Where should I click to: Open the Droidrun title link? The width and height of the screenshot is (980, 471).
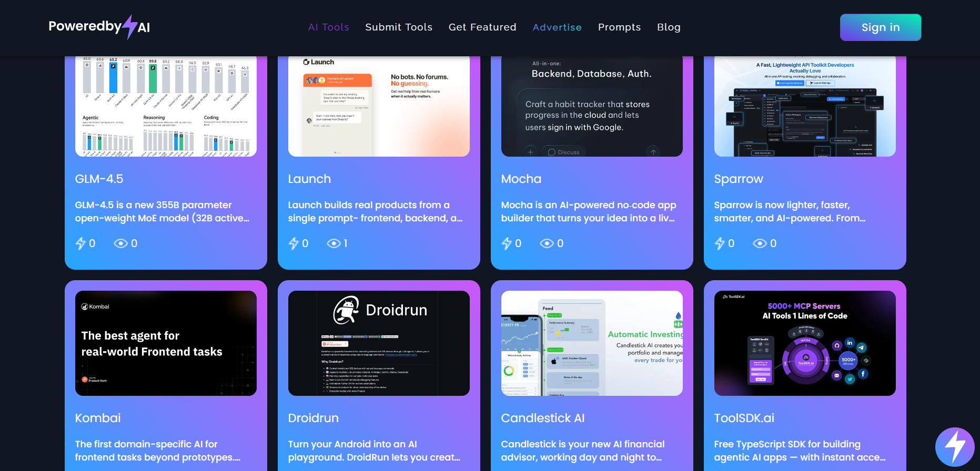(x=314, y=418)
